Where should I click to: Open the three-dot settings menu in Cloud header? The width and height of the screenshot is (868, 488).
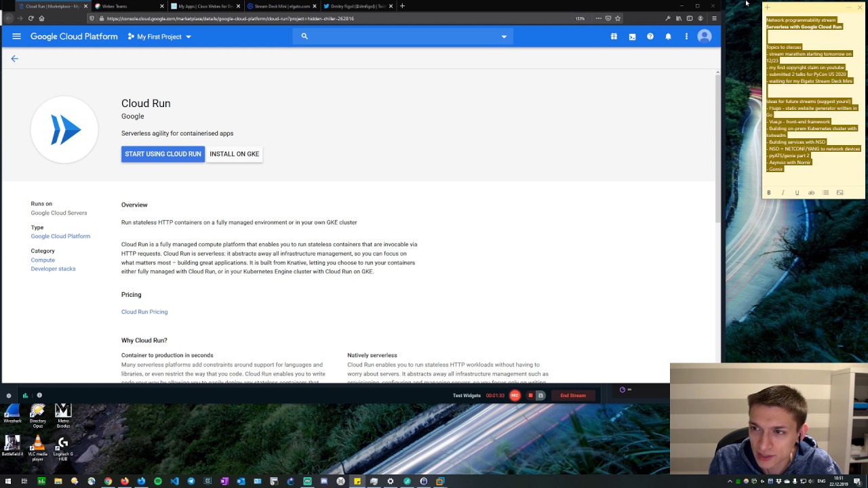click(x=686, y=37)
